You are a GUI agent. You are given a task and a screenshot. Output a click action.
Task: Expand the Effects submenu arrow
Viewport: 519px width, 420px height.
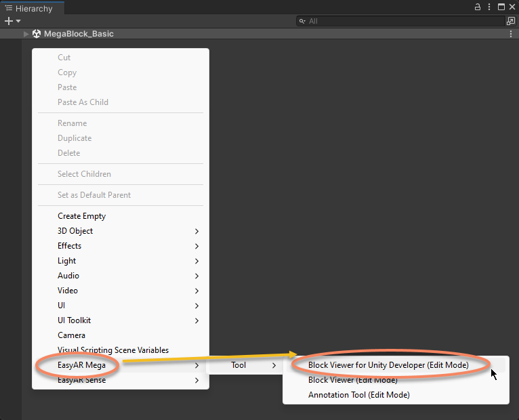pyautogui.click(x=196, y=246)
